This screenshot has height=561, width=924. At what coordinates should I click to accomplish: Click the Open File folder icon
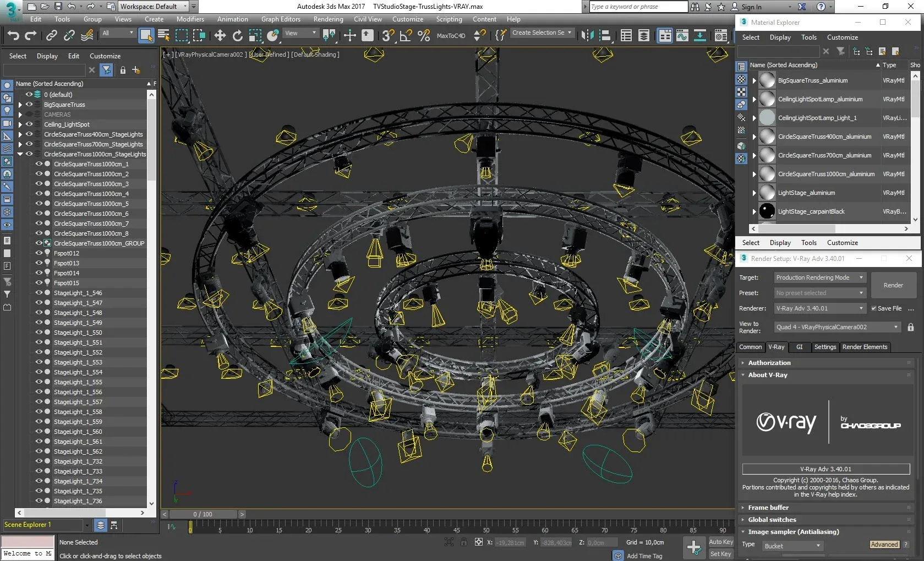[44, 7]
